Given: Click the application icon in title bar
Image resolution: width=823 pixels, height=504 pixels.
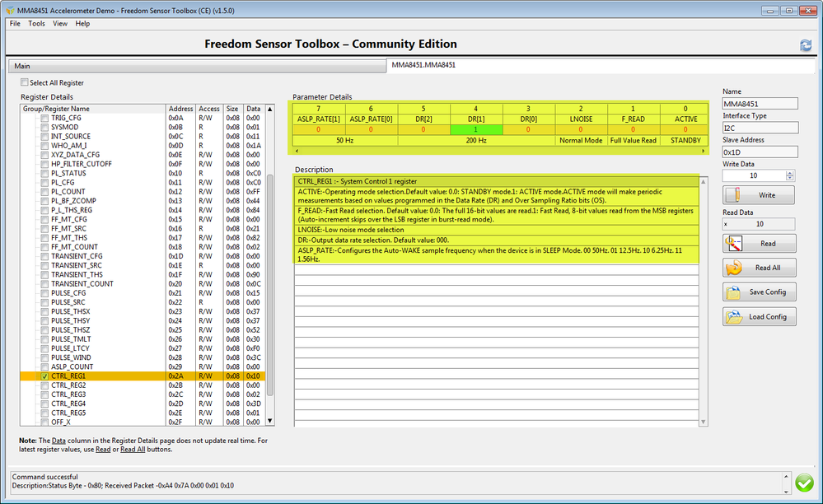Looking at the screenshot, I should pyautogui.click(x=11, y=11).
